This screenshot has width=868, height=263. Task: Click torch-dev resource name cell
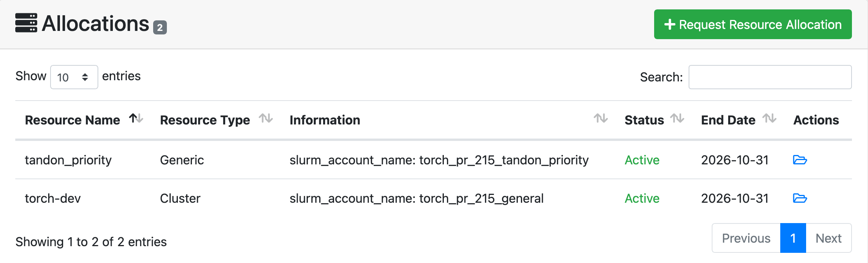pyautogui.click(x=53, y=198)
